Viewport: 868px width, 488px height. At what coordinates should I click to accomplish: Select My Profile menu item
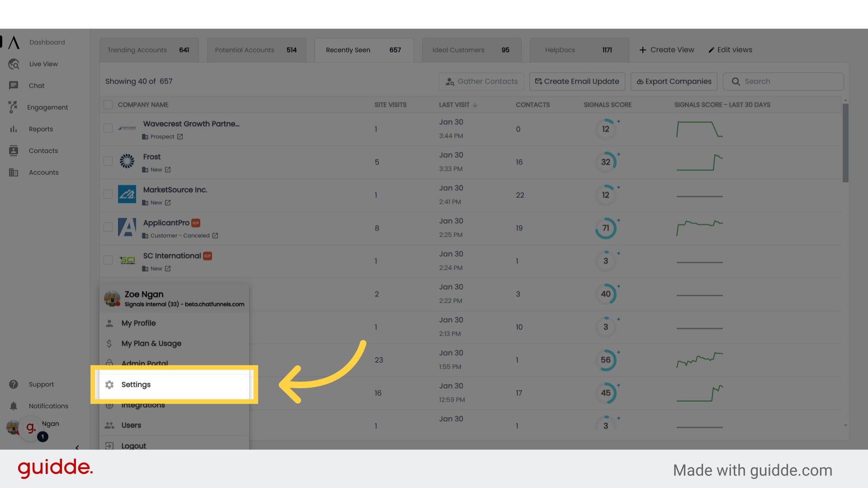174,324
